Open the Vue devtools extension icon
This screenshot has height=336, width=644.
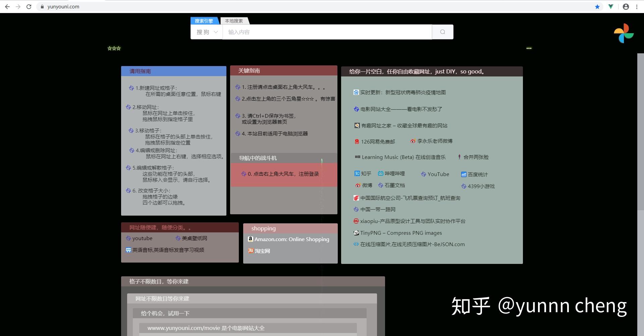[611, 7]
